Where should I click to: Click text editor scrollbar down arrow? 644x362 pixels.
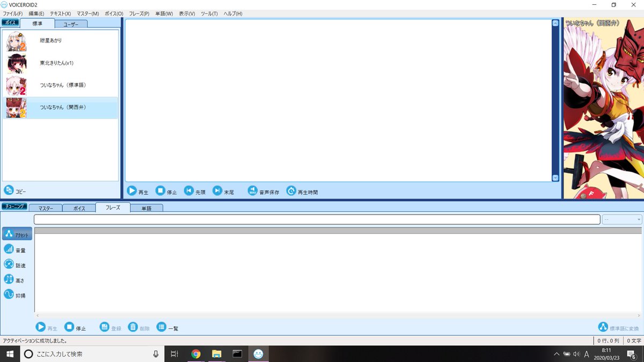pos(555,178)
